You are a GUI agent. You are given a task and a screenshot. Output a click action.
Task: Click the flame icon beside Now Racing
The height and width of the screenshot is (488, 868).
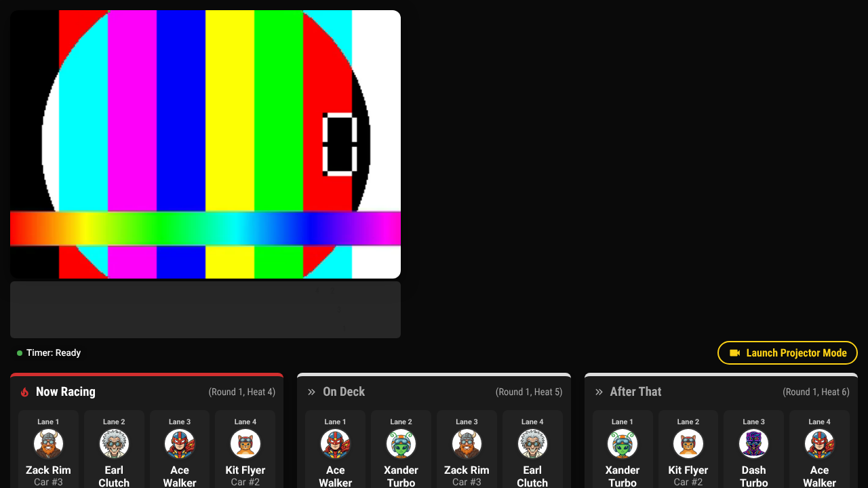(25, 392)
